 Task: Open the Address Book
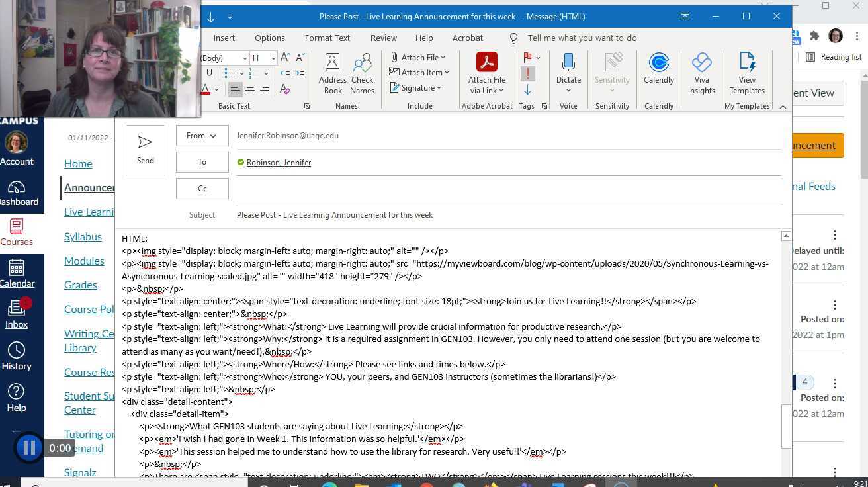pos(332,73)
